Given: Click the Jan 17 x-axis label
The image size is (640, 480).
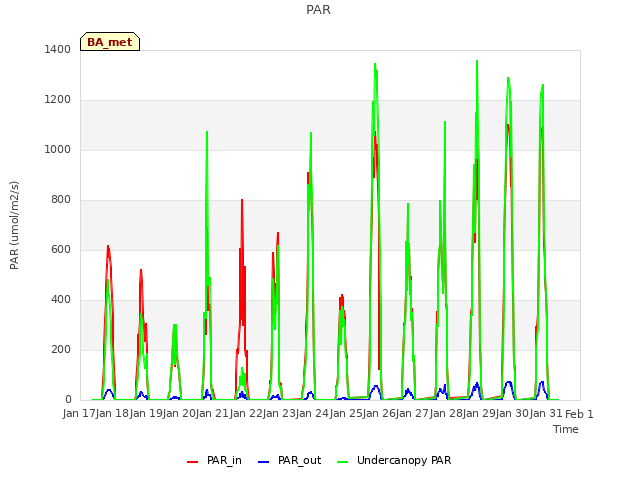Looking at the screenshot, I should 79,413.
